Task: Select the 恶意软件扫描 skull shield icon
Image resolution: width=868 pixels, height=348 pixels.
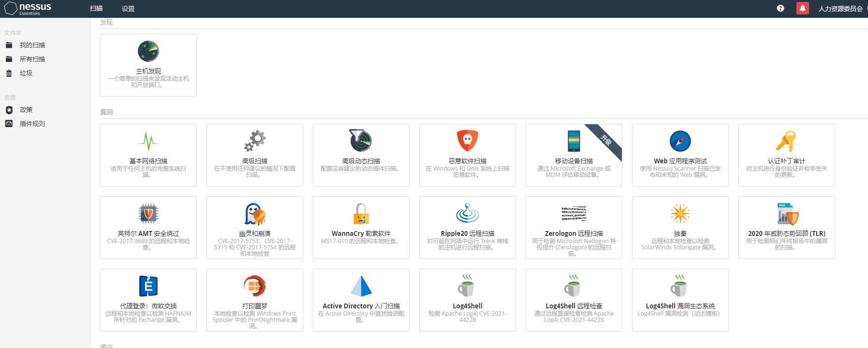Action: 468,141
